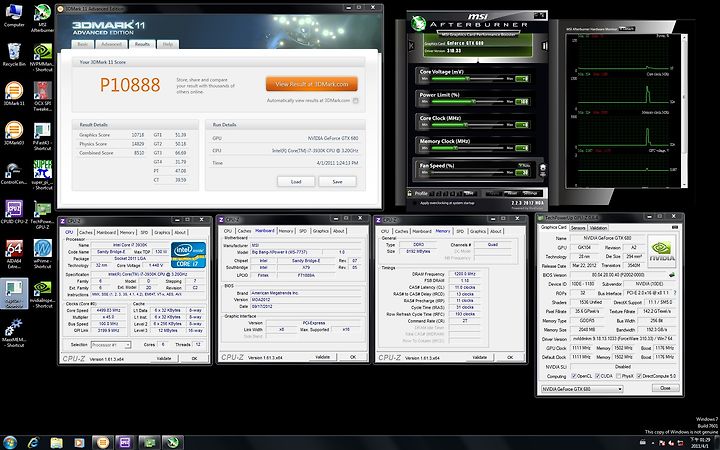Image resolution: width=720 pixels, height=450 pixels.
Task: Toggle PhysX checkbox in GPU-Z
Action: [x=619, y=376]
